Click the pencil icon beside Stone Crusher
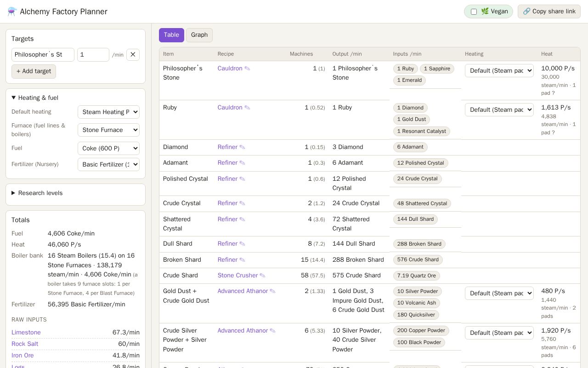Screen dimensions: 588x368 tap(262, 276)
